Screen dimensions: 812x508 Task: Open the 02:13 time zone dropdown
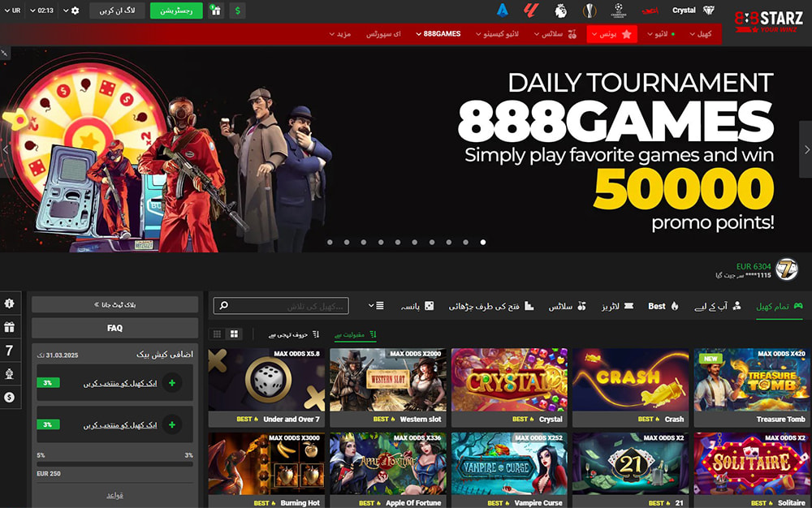click(x=41, y=11)
